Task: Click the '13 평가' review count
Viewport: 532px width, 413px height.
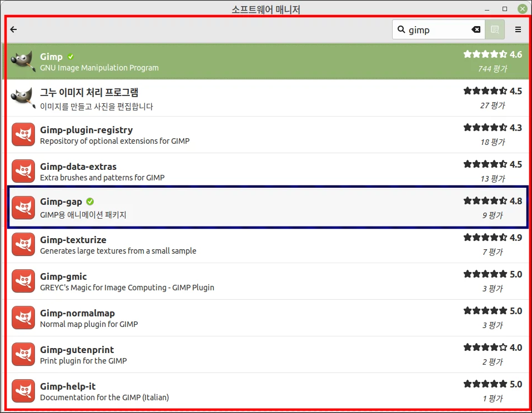Action: (493, 179)
